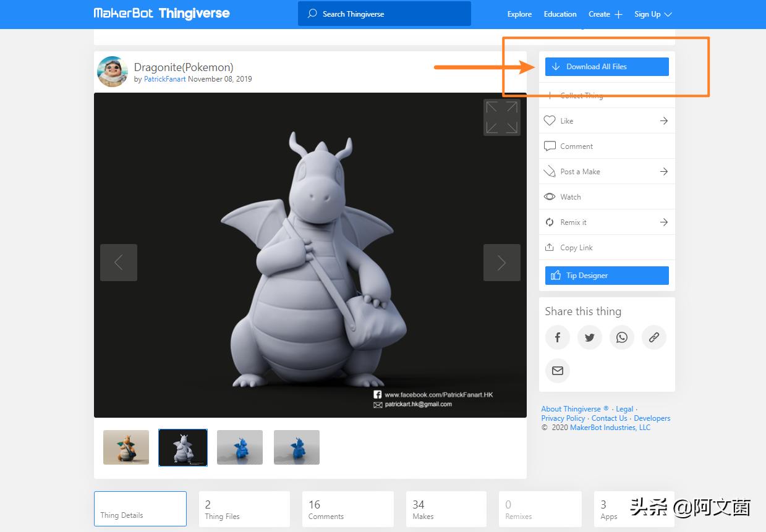Expand image to fullscreen view
The width and height of the screenshot is (766, 532).
coord(501,117)
